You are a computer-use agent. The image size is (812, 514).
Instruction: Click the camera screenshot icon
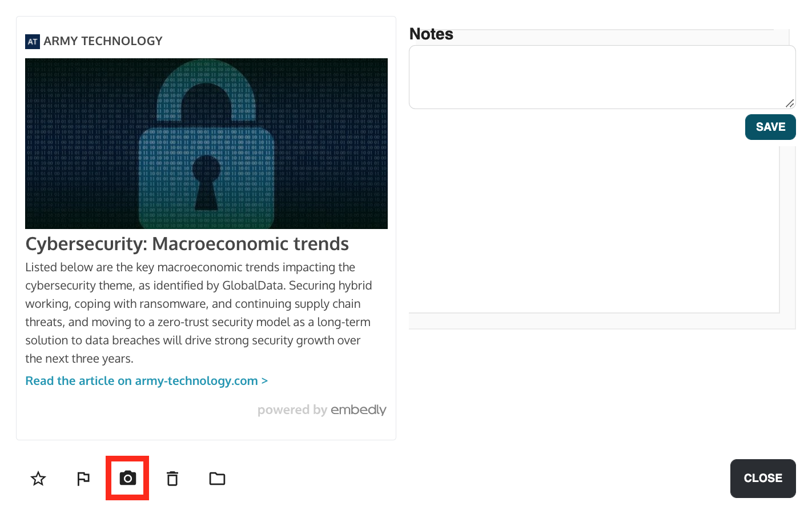tap(127, 479)
